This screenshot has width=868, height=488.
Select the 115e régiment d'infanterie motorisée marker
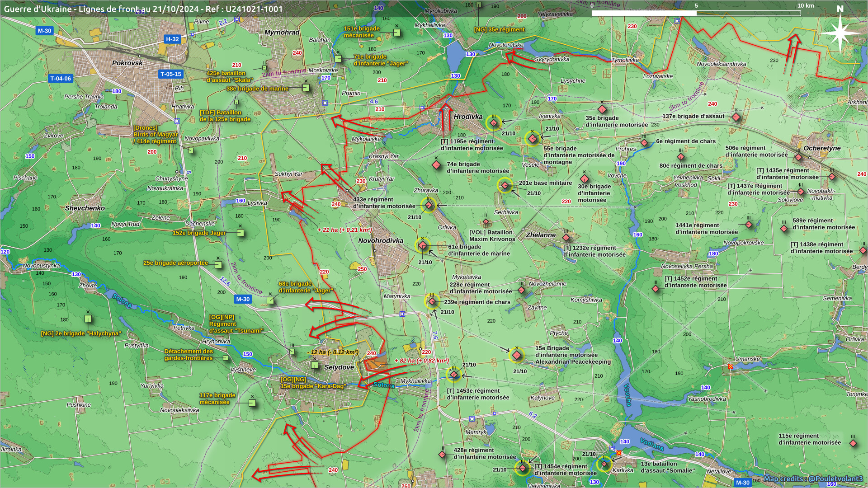(853, 443)
